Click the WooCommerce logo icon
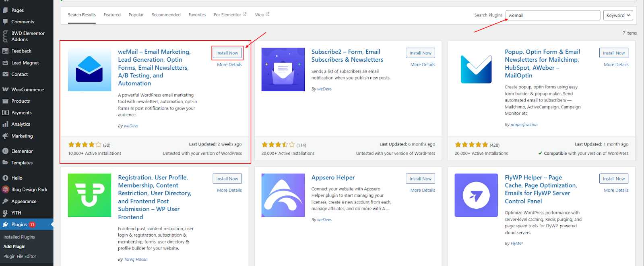 pos(5,89)
